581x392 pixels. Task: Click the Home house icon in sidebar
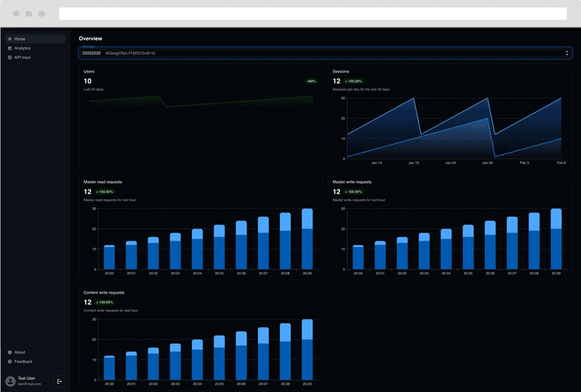click(x=10, y=39)
